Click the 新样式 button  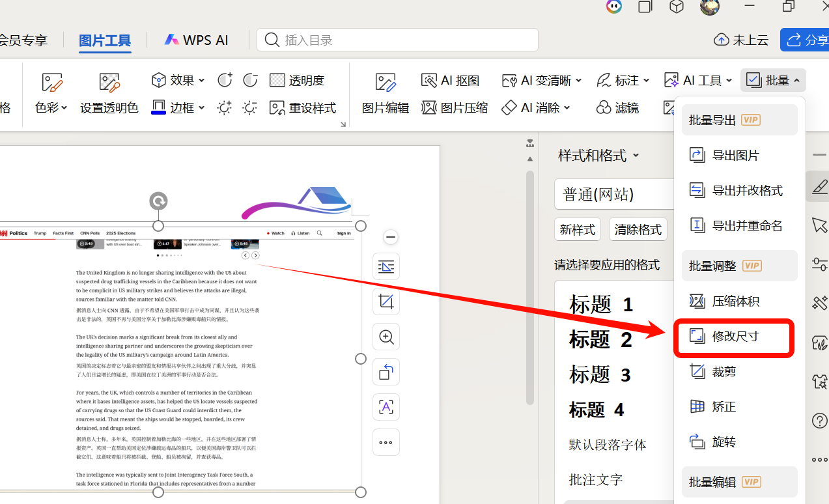[x=578, y=229]
